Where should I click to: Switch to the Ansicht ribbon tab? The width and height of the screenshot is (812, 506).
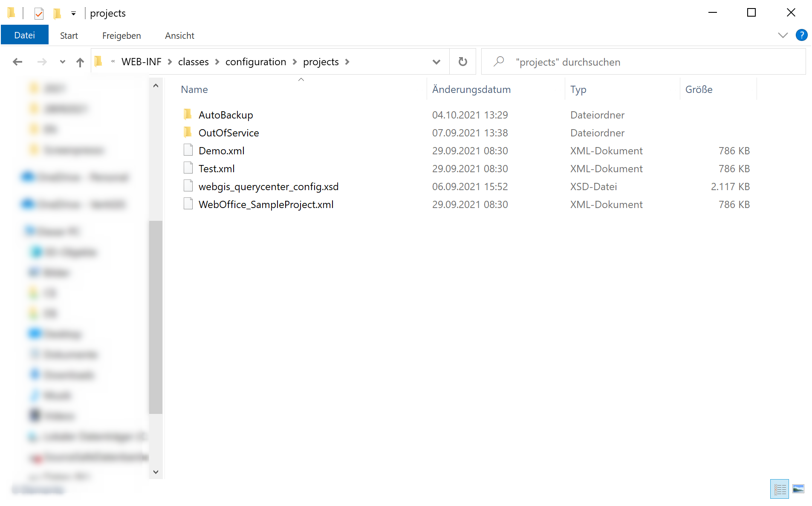point(179,35)
